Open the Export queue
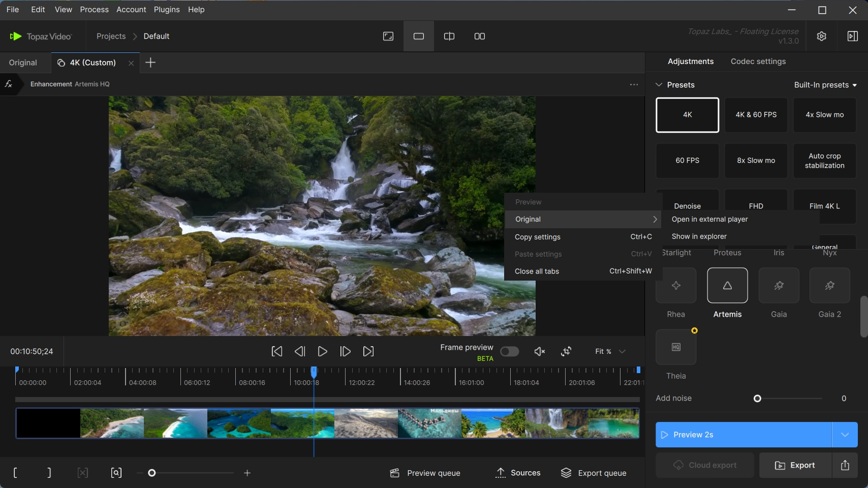The width and height of the screenshot is (868, 488). tap(594, 473)
